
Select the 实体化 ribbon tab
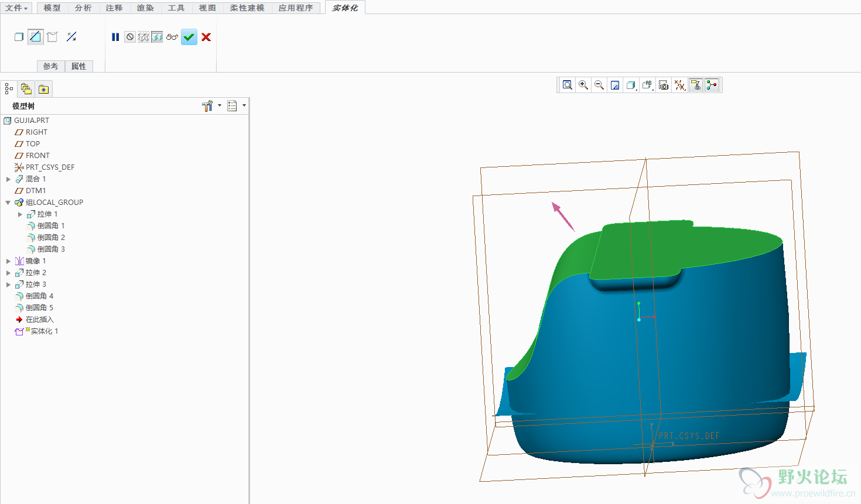pyautogui.click(x=345, y=8)
